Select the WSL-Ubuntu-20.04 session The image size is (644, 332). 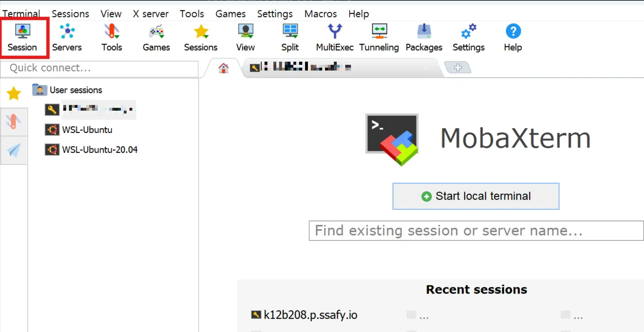click(91, 150)
